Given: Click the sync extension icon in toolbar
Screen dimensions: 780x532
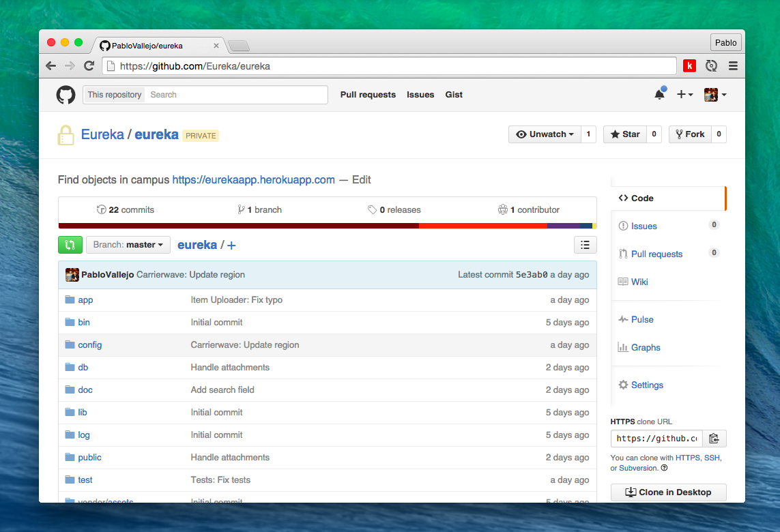Looking at the screenshot, I should (711, 65).
